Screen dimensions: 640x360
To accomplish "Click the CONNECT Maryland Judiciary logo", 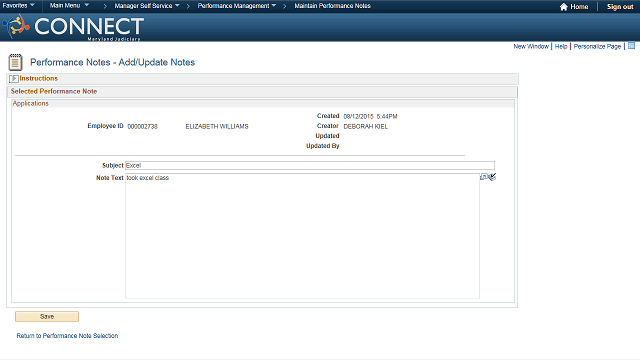I will pos(73,28).
